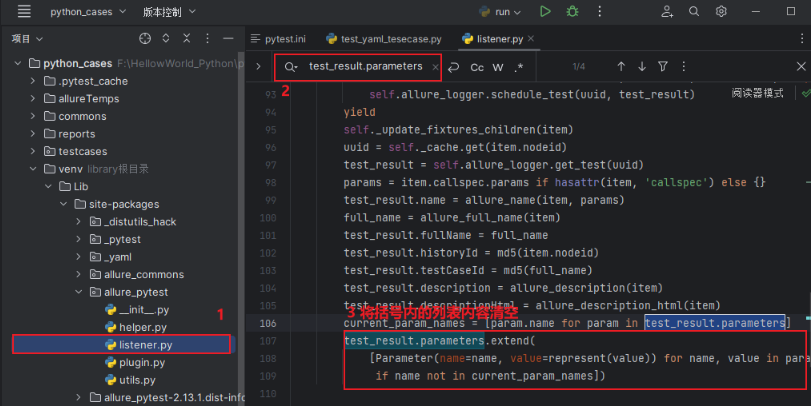Close the find bar

pos(801,66)
